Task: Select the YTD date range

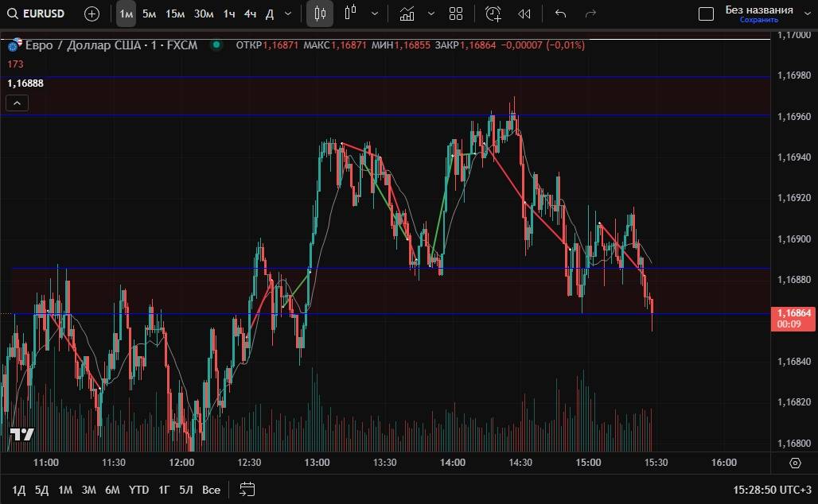Action: point(138,490)
